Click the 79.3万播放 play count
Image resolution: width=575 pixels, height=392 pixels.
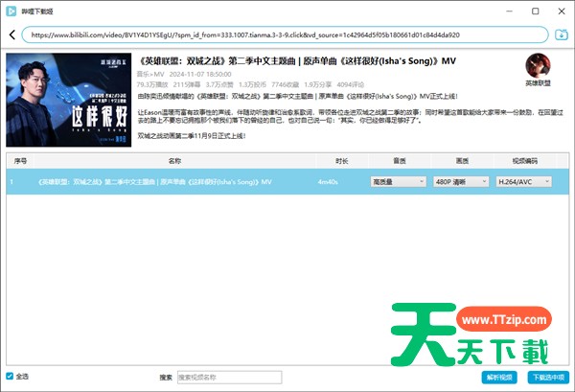coord(152,84)
